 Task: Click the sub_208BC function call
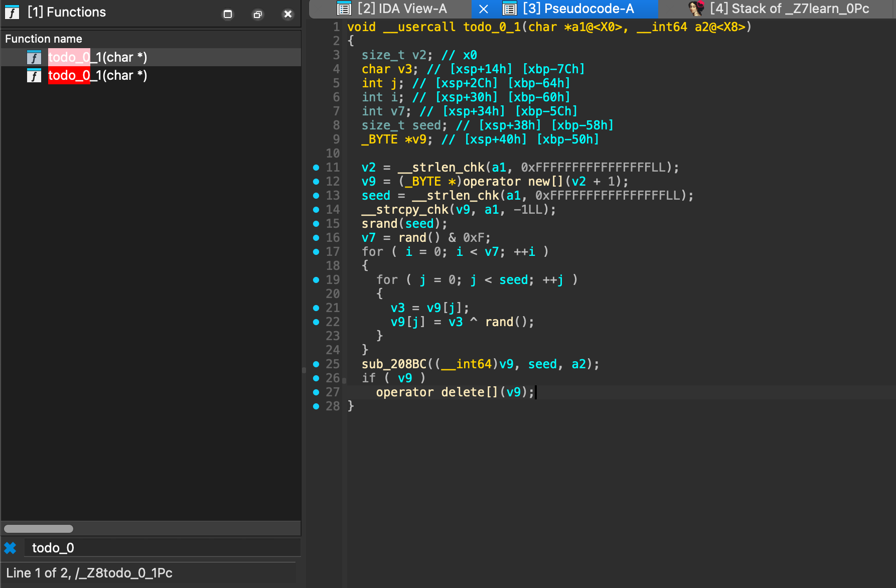(394, 364)
